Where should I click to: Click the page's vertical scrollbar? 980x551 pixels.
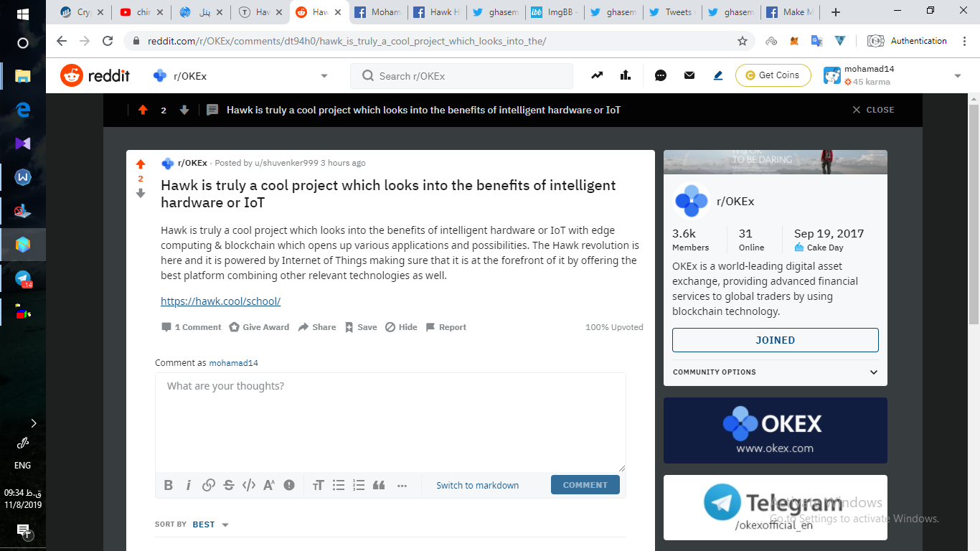coord(974,215)
